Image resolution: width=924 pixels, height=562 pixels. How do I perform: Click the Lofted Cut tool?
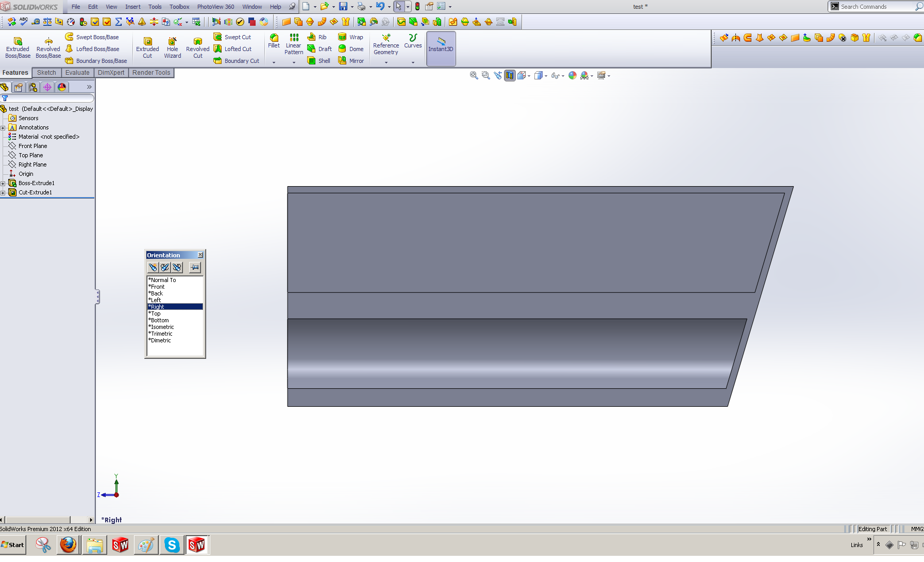(234, 48)
